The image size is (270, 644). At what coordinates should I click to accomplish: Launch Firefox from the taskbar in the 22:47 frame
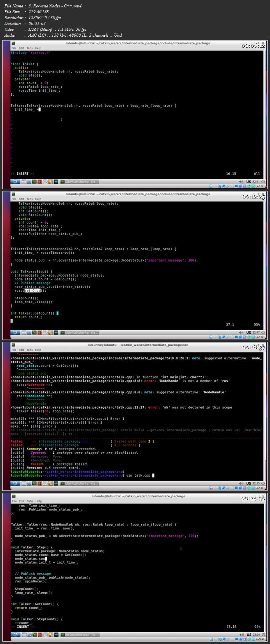[x=40, y=333]
